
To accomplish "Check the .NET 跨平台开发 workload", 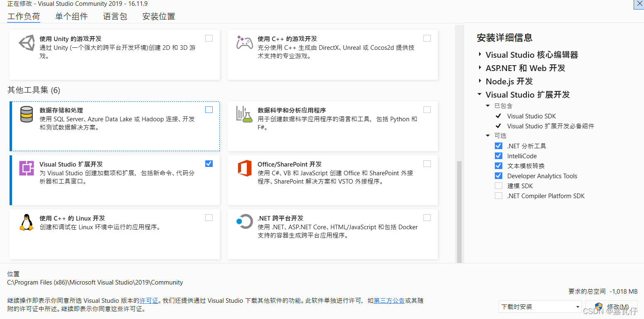I will (x=427, y=218).
